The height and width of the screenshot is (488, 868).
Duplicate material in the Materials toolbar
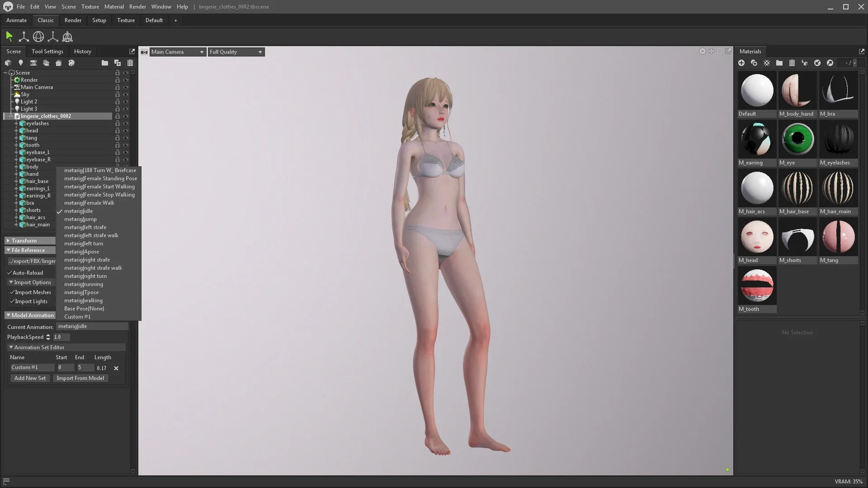pos(754,63)
